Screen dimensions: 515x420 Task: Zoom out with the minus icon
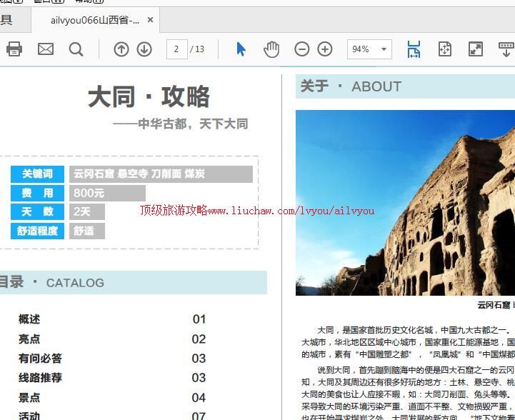coord(302,49)
